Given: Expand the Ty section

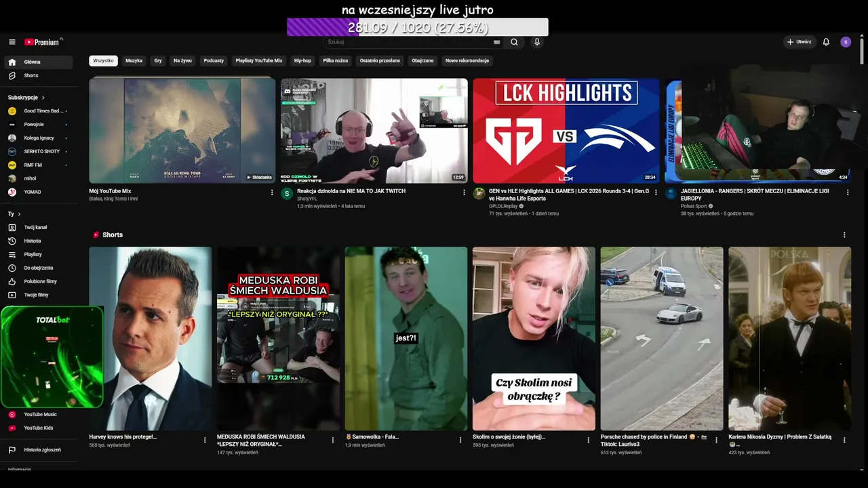Looking at the screenshot, I should (14, 214).
